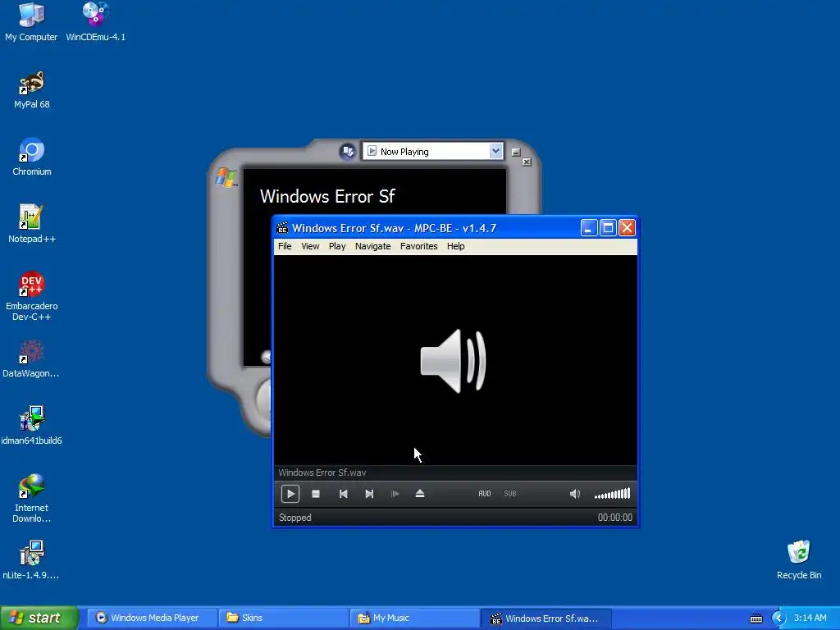
Task: Click the SUB subtitle button
Action: coord(510,493)
